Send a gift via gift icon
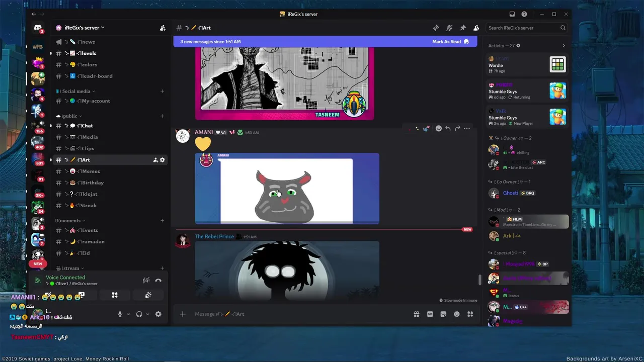This screenshot has width=644, height=362. tap(417, 314)
